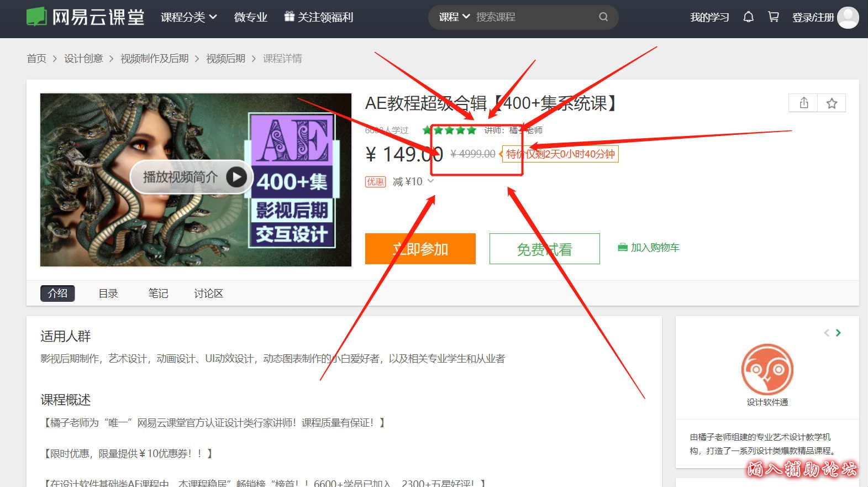Switch to the 目录 tab
This screenshot has width=868, height=487.
[x=108, y=294]
